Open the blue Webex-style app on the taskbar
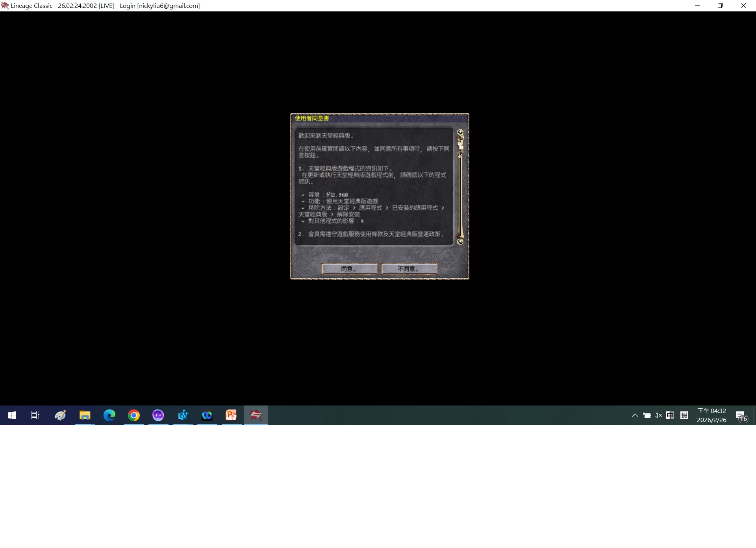The image size is (756, 548). point(207,415)
